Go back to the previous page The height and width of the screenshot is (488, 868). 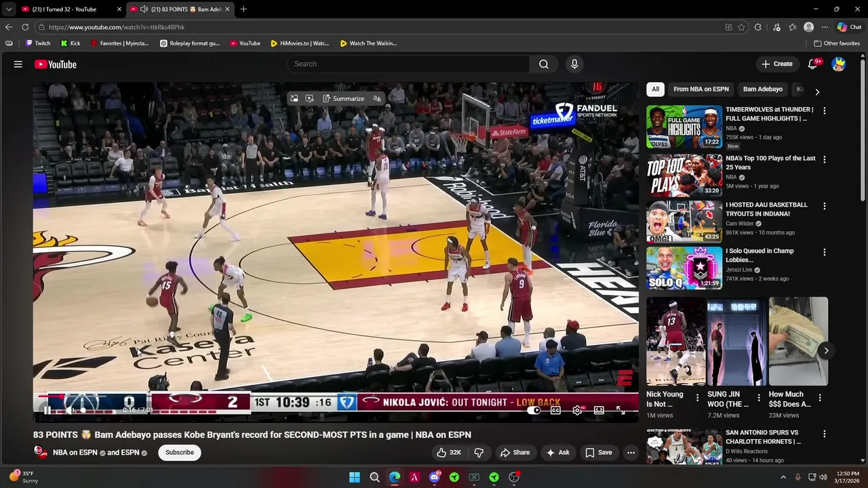point(8,27)
